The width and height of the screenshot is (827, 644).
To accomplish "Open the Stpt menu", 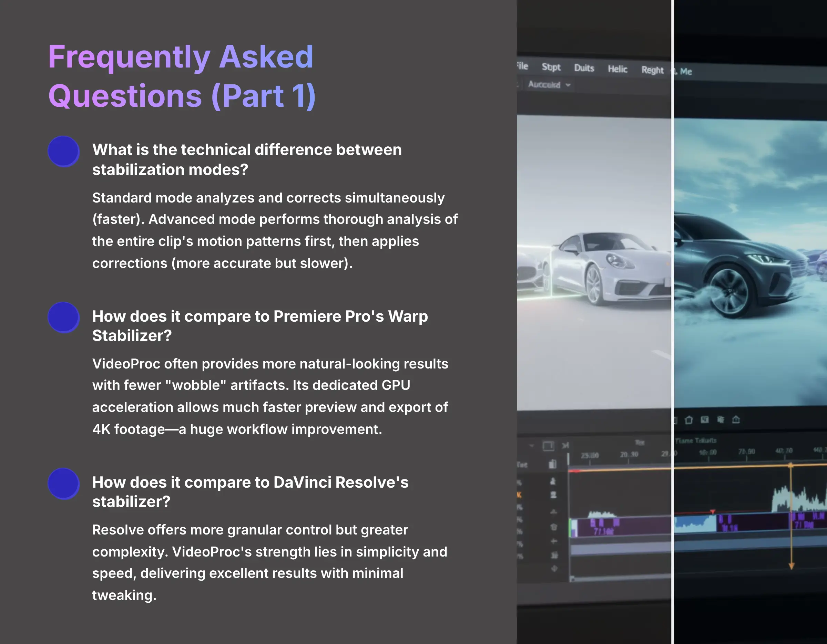I will coord(551,67).
